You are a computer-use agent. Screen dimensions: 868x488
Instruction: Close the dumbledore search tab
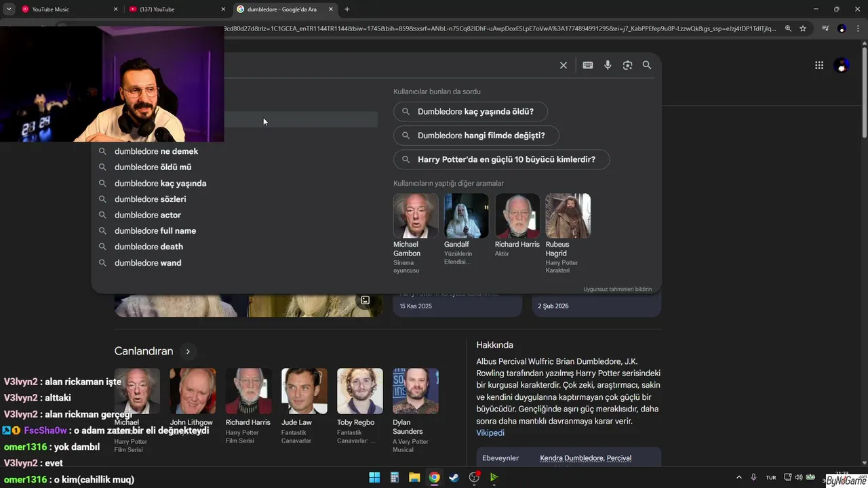[330, 9]
